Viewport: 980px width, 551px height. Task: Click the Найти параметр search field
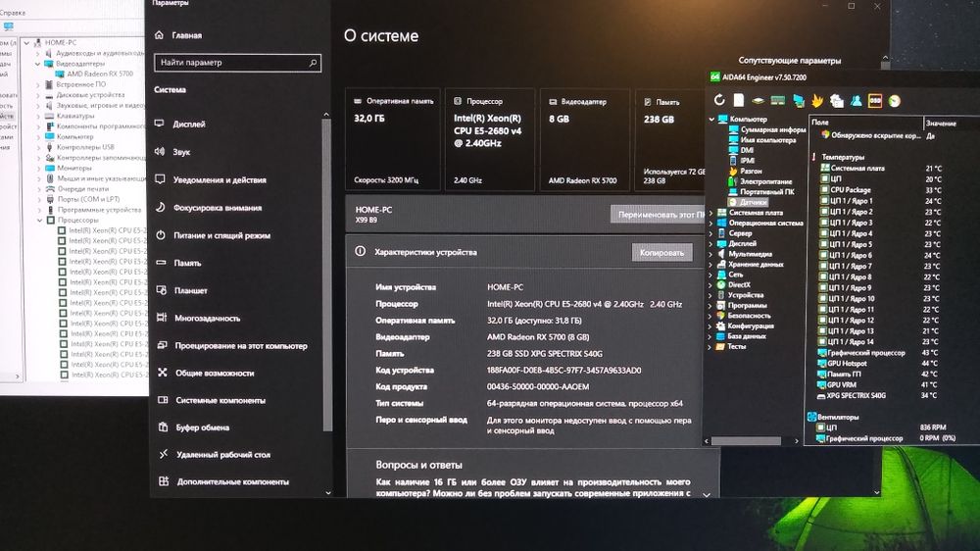[x=237, y=63]
